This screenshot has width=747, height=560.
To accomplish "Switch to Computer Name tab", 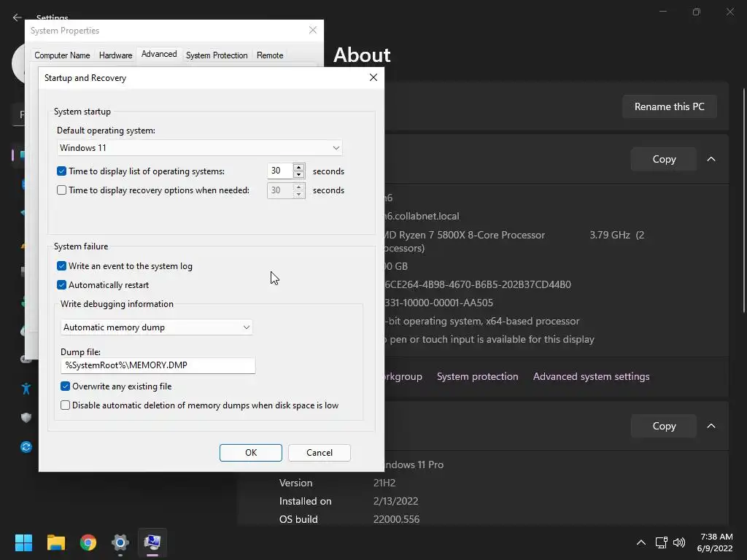I will (62, 55).
